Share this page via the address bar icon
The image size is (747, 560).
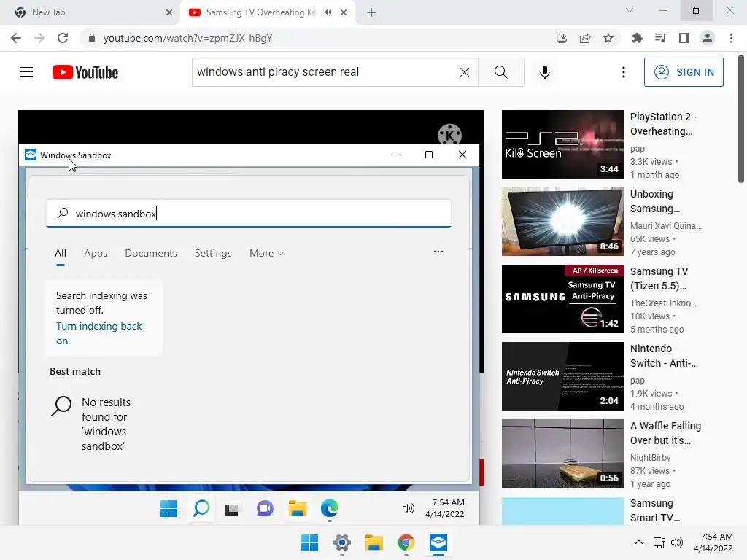[585, 38]
